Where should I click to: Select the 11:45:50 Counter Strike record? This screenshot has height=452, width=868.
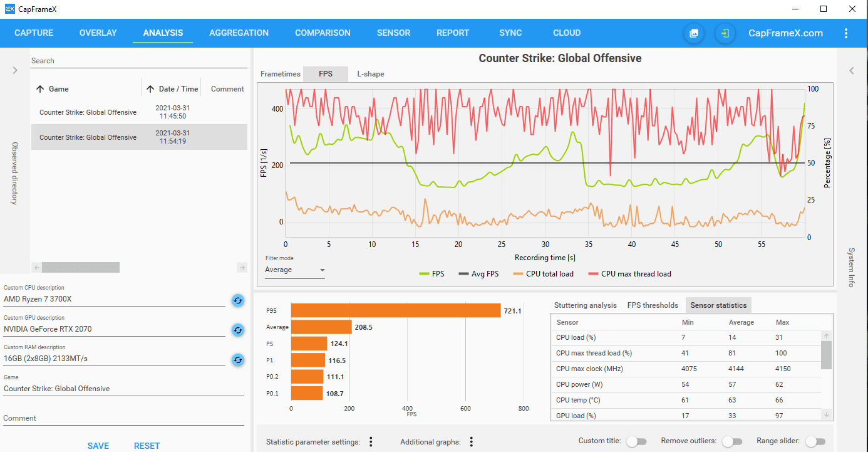[x=139, y=112]
